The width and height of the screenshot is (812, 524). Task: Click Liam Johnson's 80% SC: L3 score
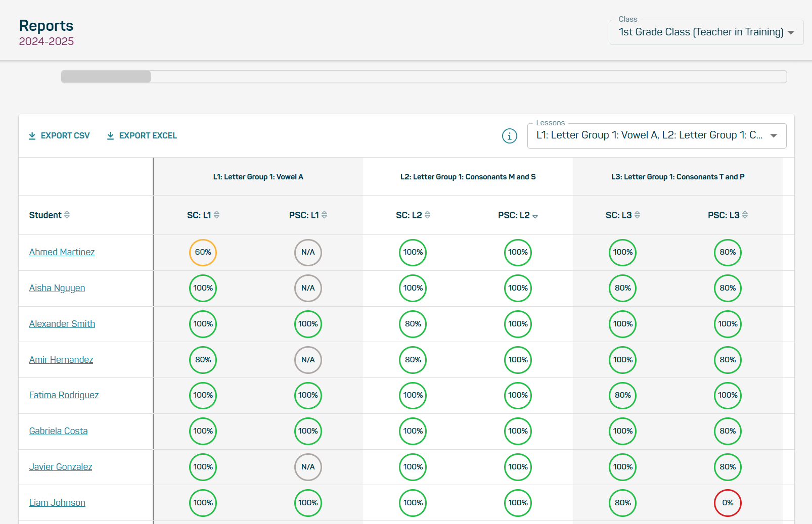click(x=623, y=503)
